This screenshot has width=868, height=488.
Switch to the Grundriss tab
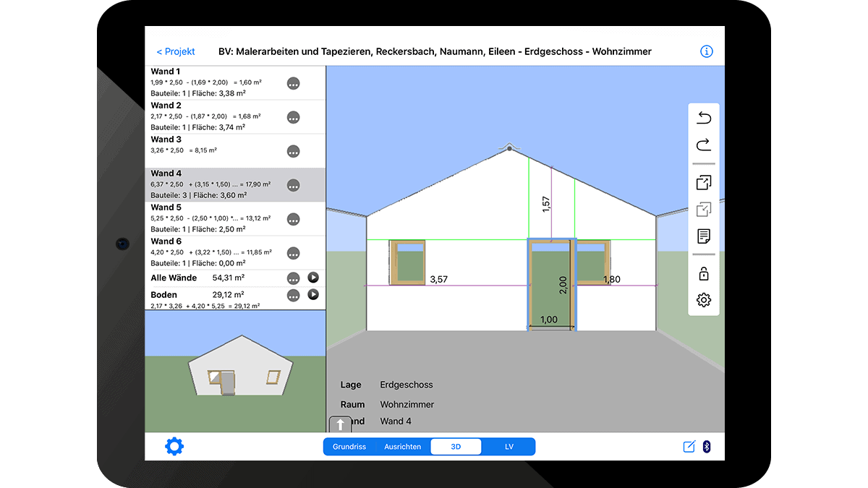(x=349, y=447)
